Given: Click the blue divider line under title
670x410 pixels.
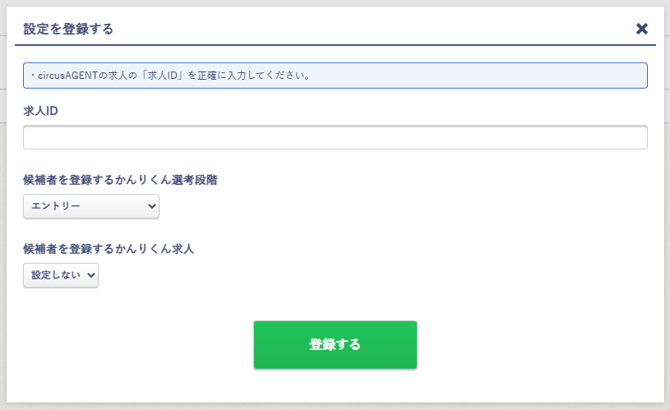Looking at the screenshot, I should [x=335, y=45].
